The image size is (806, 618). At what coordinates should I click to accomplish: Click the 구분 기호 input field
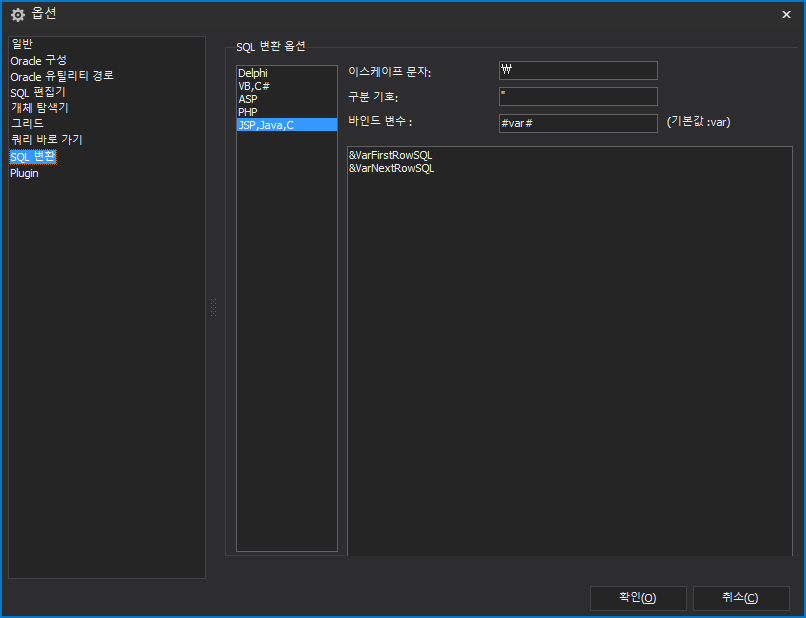[x=577, y=96]
